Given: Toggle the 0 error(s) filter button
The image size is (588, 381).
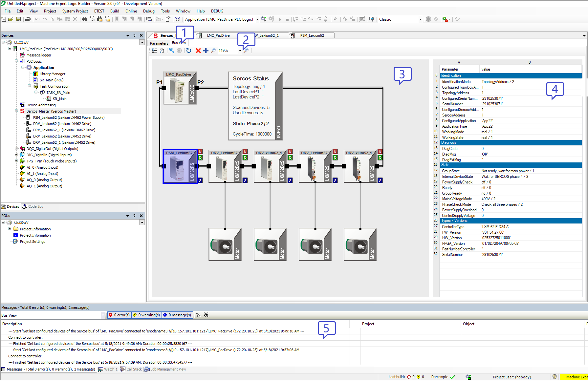Looking at the screenshot, I should 119,315.
